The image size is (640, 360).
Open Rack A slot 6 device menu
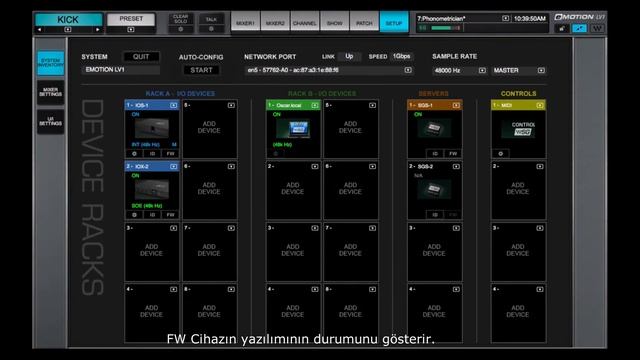click(231, 167)
